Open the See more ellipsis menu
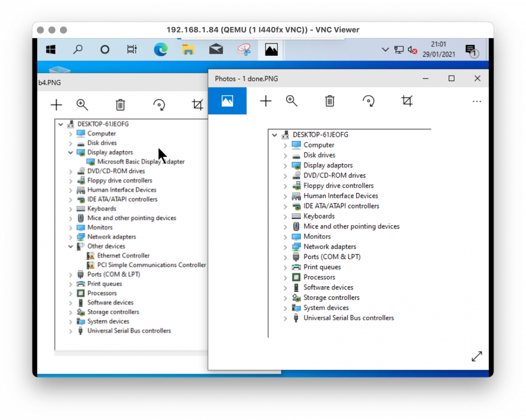This screenshot has height=420, width=526. [477, 101]
